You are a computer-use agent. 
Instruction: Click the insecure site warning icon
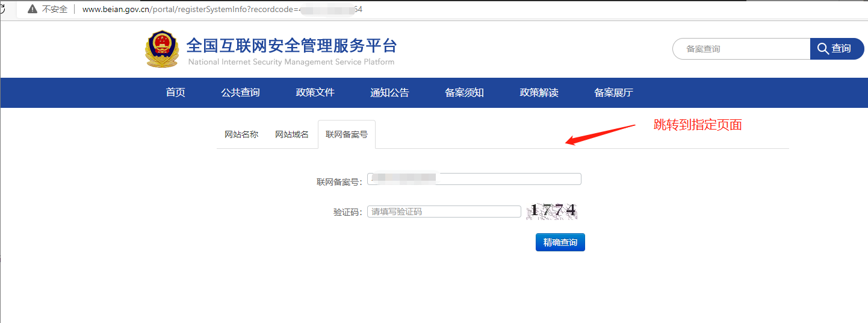[33, 10]
